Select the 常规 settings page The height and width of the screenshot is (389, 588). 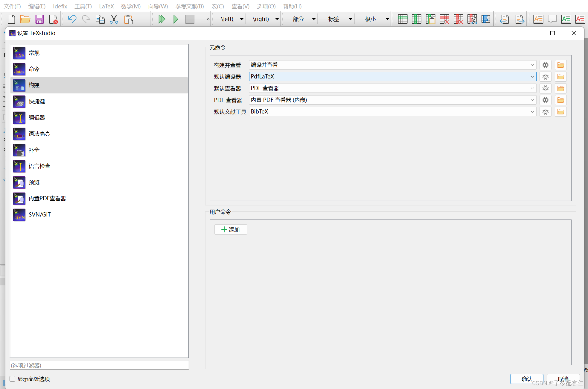99,53
